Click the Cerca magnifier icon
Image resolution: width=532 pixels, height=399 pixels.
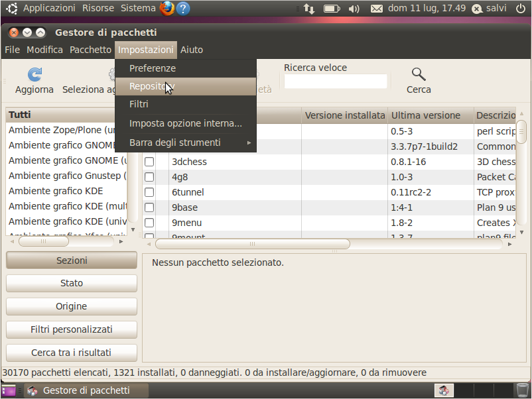pos(419,74)
